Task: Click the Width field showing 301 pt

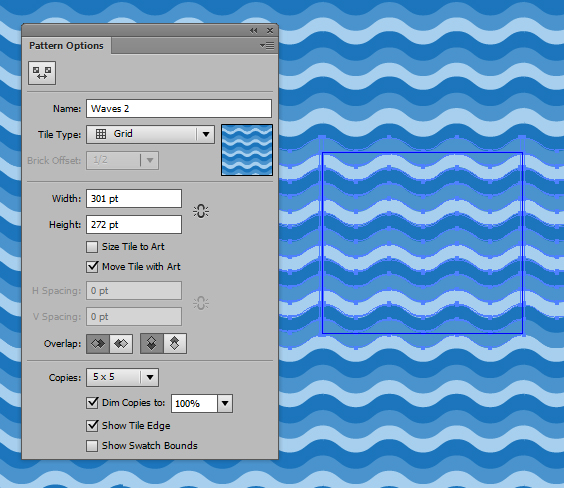Action: click(134, 199)
